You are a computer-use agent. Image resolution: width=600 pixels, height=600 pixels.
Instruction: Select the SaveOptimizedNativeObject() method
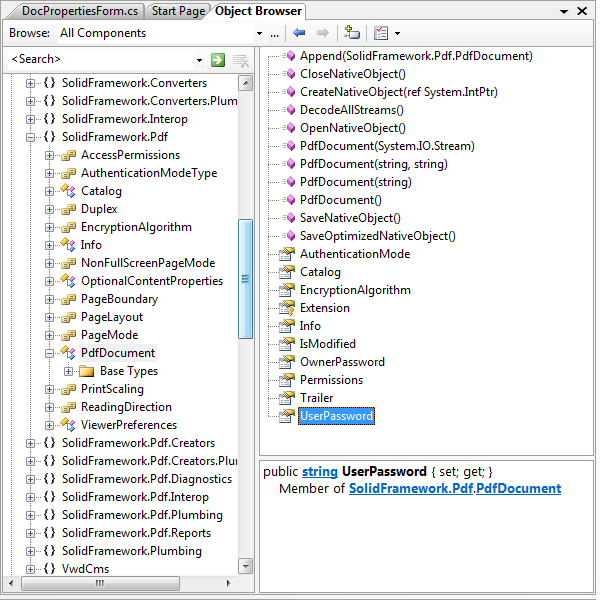378,236
